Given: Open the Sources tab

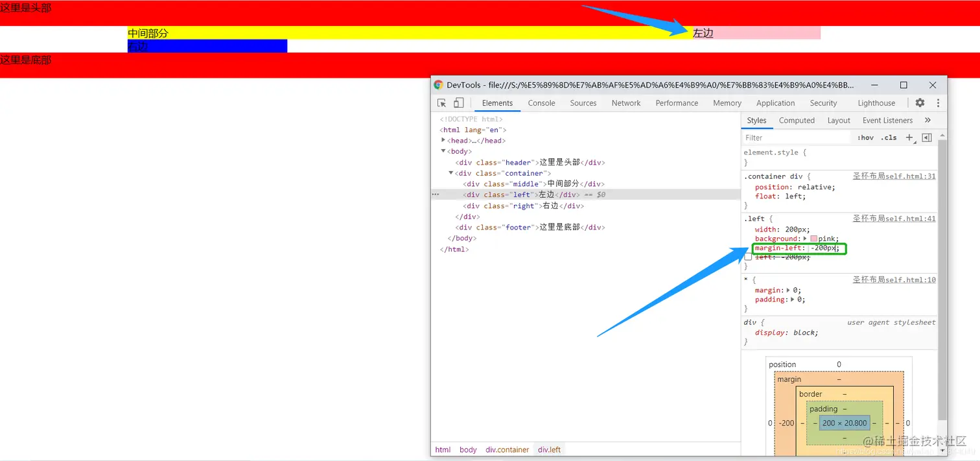Looking at the screenshot, I should pos(583,103).
